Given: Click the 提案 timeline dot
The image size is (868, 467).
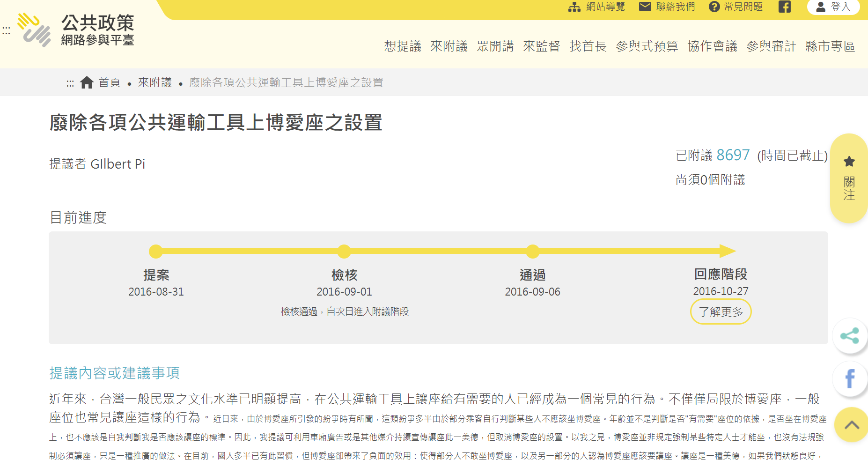Looking at the screenshot, I should pyautogui.click(x=156, y=251).
